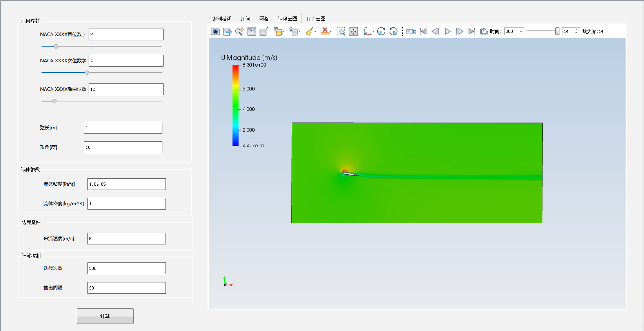Click the 攻角[度] input field
This screenshot has height=331, width=644.
pyautogui.click(x=123, y=147)
